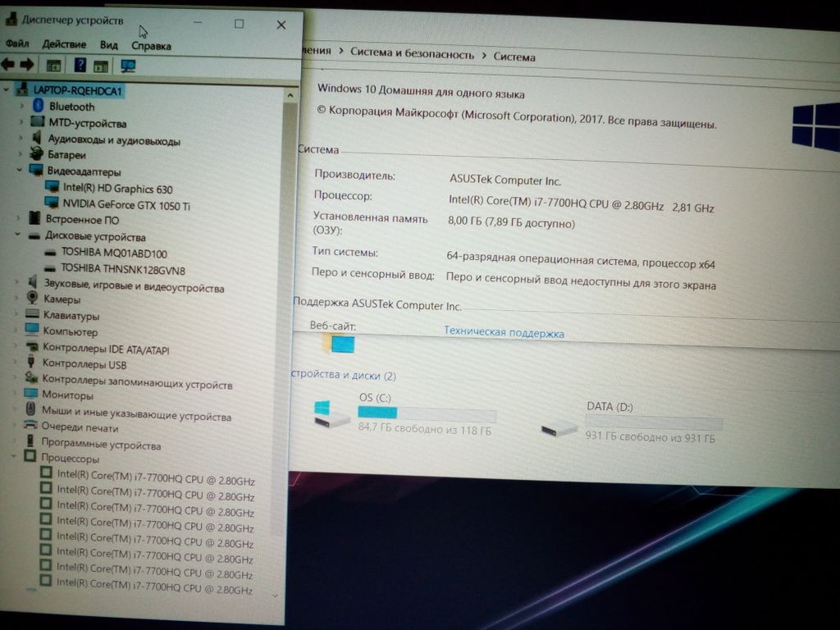Click the Forward arrow in Device Manager toolbar

click(x=27, y=65)
